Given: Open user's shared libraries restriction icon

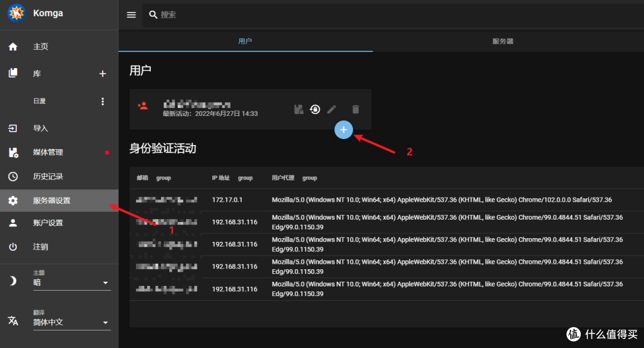Looking at the screenshot, I should 299,109.
